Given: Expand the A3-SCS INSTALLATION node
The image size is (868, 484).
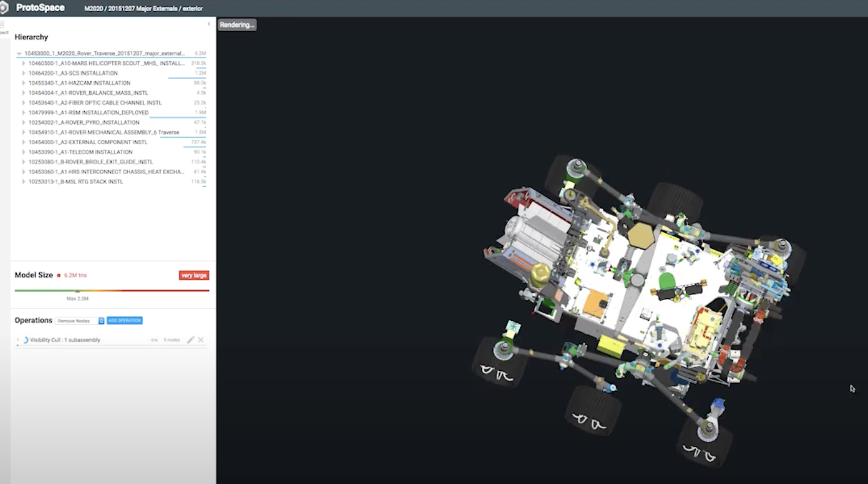Looking at the screenshot, I should coord(24,73).
